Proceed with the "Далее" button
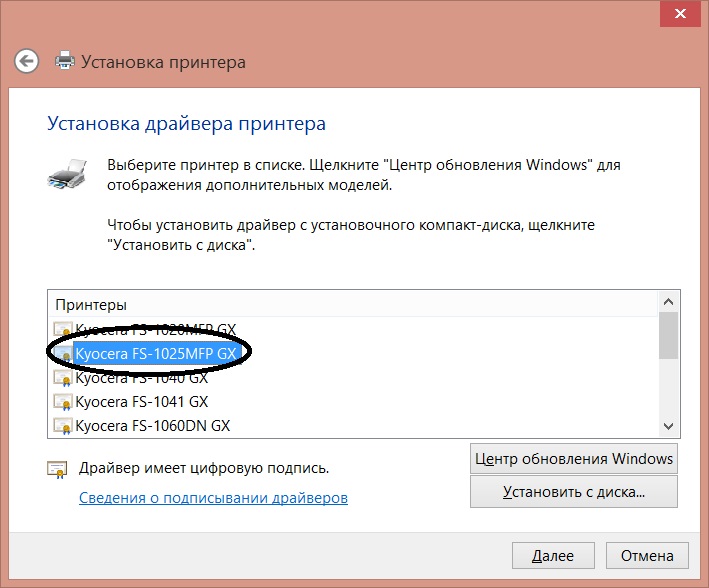709x588 pixels. 552,555
